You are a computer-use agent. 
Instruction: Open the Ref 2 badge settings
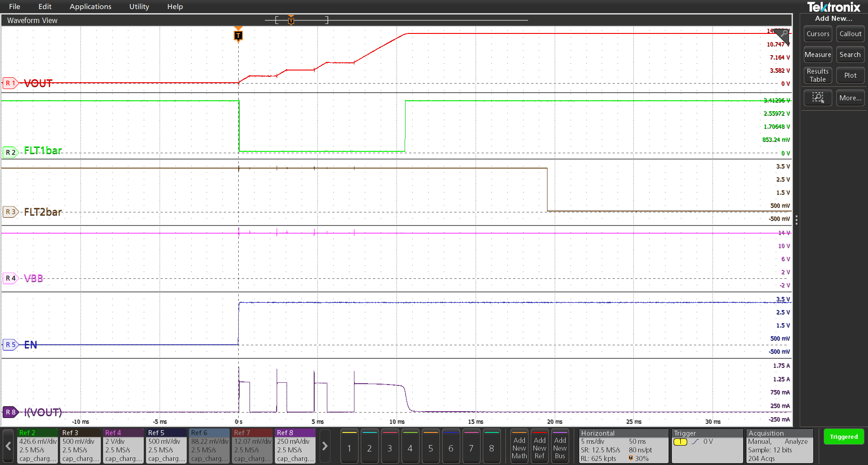tap(38, 446)
